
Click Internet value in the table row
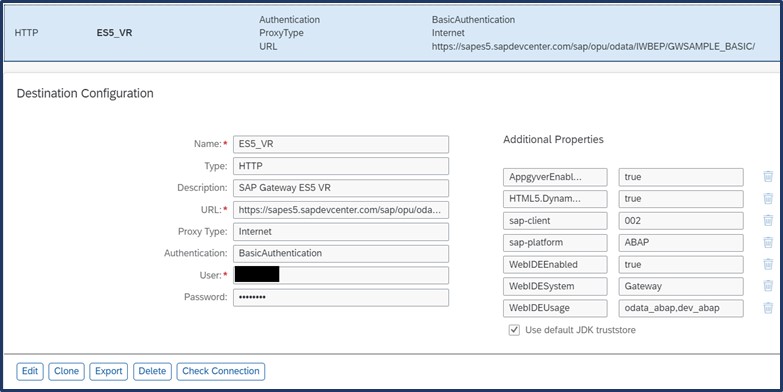click(448, 33)
